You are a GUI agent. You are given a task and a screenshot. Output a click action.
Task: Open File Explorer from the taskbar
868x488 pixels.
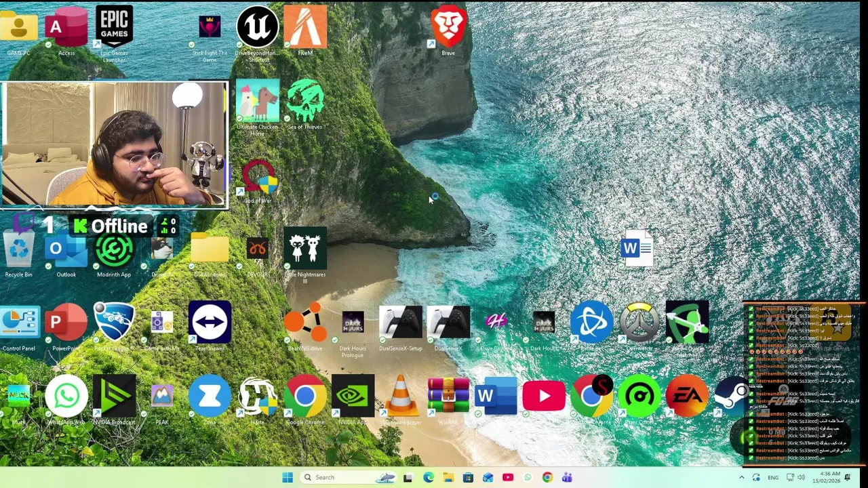coord(448,477)
